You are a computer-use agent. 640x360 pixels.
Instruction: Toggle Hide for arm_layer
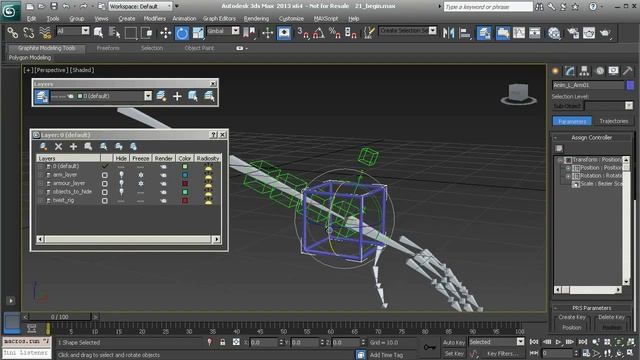click(x=121, y=175)
